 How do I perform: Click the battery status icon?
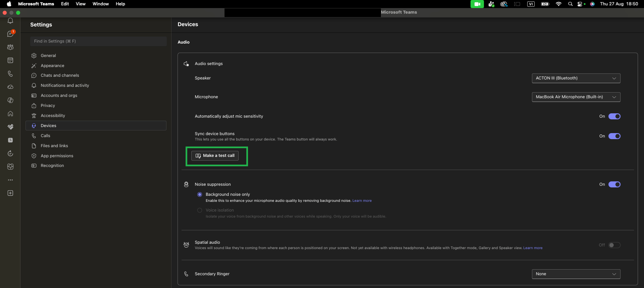(x=545, y=4)
